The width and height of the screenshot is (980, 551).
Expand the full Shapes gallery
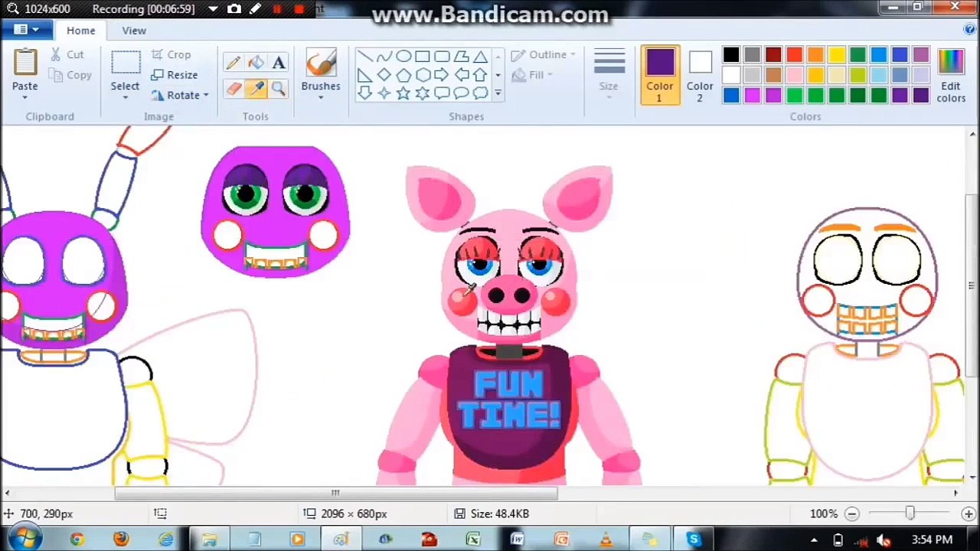498,93
